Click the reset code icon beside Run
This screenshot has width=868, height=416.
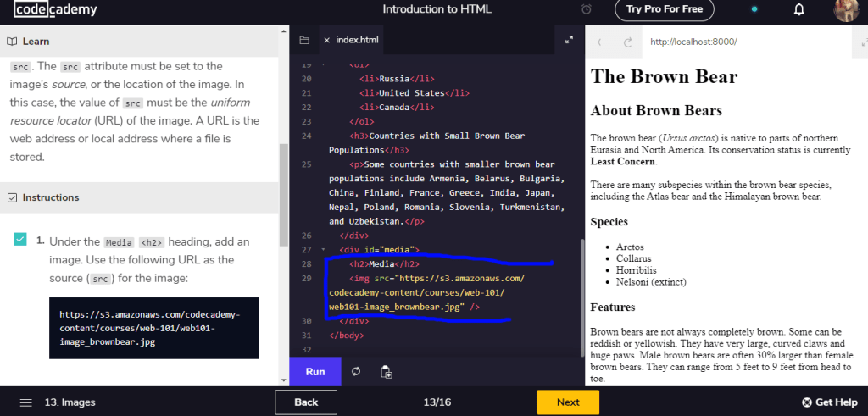tap(356, 372)
